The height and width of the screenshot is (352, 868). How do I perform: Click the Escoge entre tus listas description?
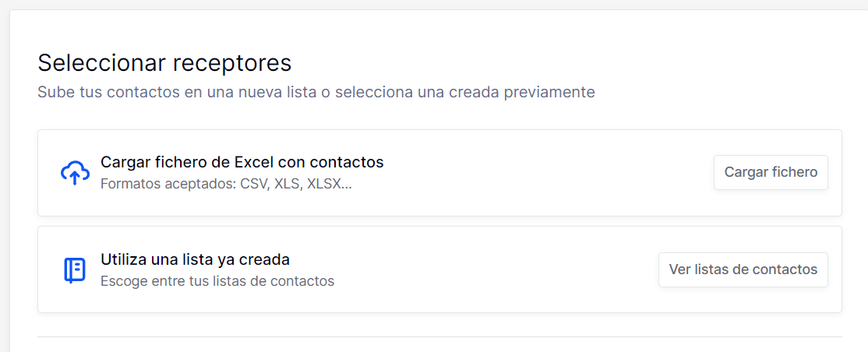tap(217, 281)
